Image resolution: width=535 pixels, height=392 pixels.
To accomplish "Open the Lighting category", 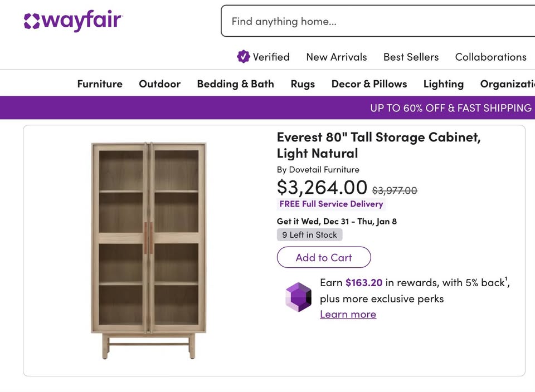I will pyautogui.click(x=444, y=84).
